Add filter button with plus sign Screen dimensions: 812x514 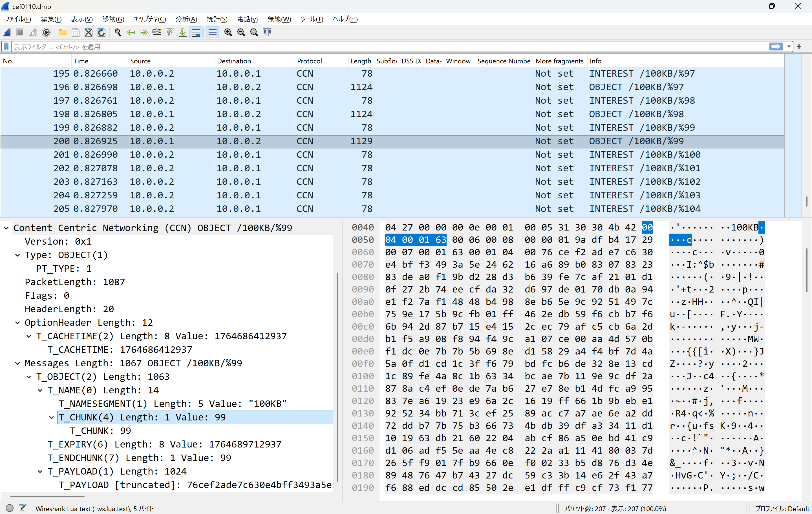coord(799,46)
